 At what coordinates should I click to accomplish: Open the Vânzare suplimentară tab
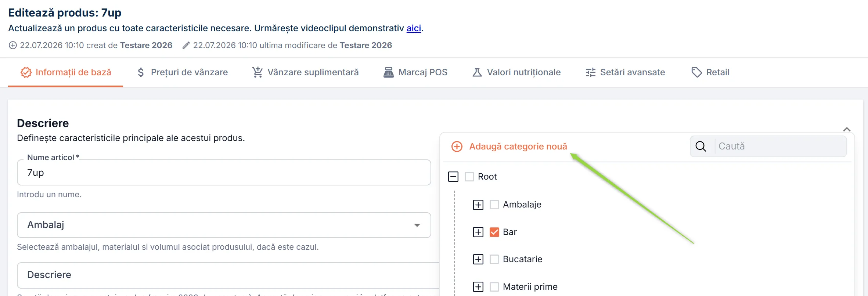[x=305, y=72]
